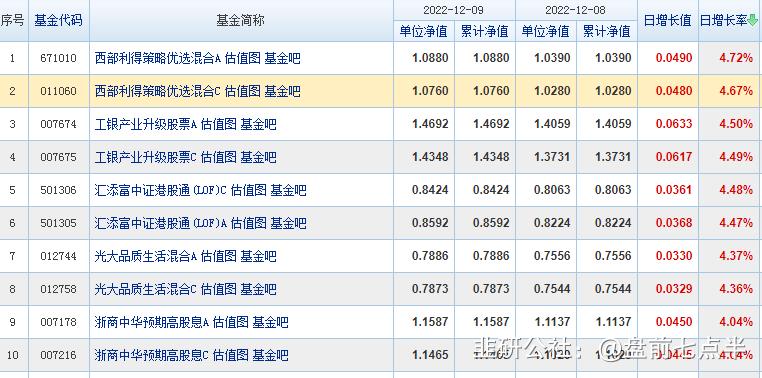
Task: Select fund code 671010
Action: (58, 58)
